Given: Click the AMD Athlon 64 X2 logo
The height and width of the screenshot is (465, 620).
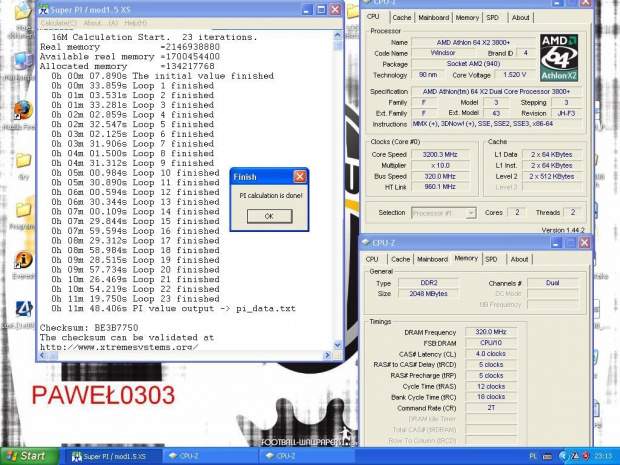Looking at the screenshot, I should pos(559,57).
